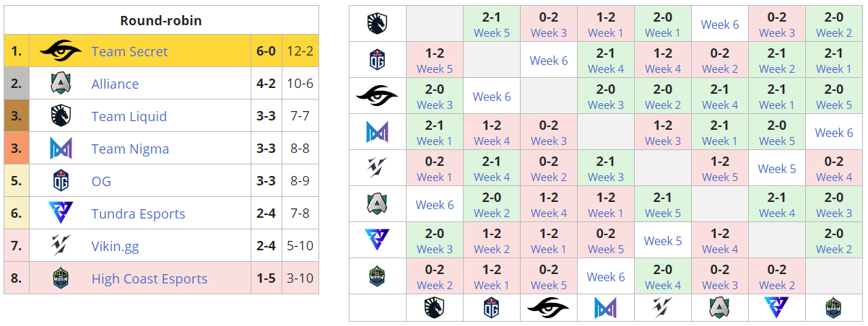Image resolution: width=868 pixels, height=326 pixels.
Task: Click Team Nigma logo in standings list
Action: coord(60,149)
